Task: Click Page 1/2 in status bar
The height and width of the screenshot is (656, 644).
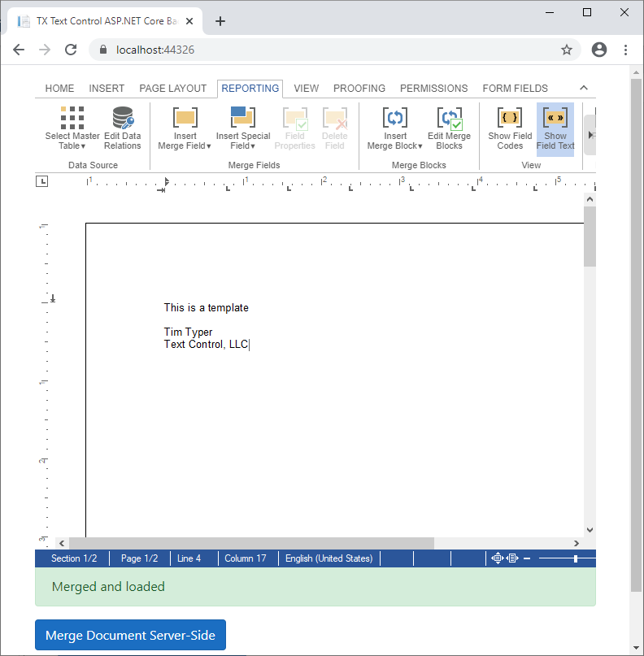Action: [139, 558]
